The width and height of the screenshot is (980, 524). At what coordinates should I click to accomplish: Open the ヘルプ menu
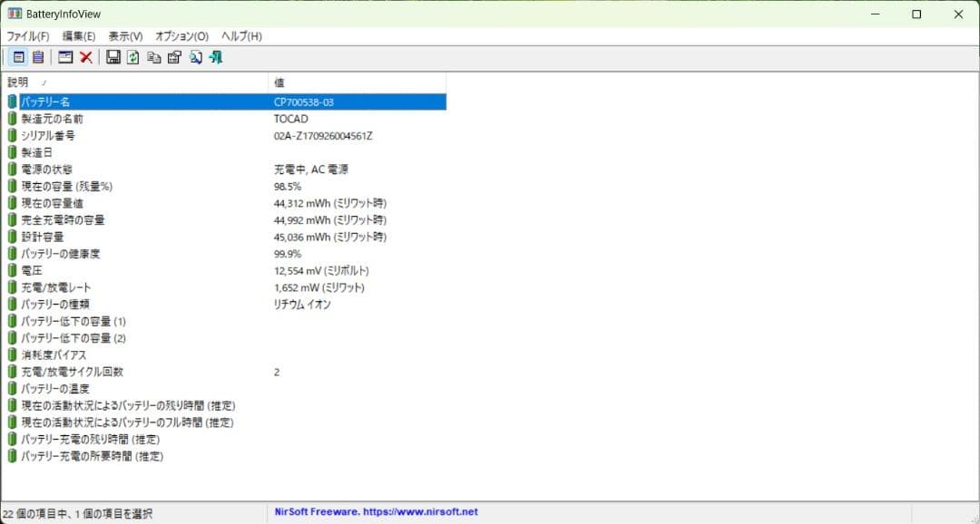pos(239,36)
